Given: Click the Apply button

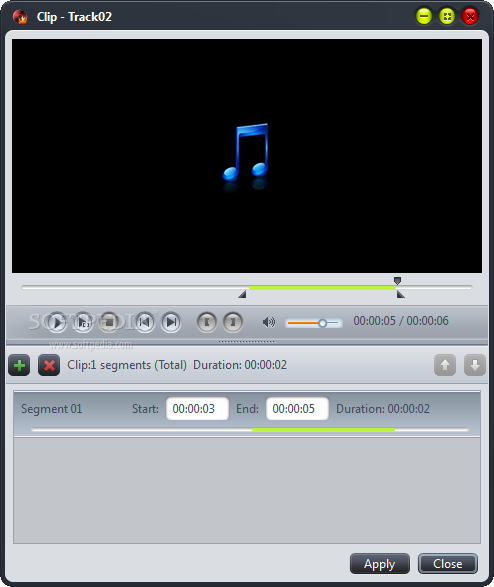Looking at the screenshot, I should pyautogui.click(x=379, y=563).
